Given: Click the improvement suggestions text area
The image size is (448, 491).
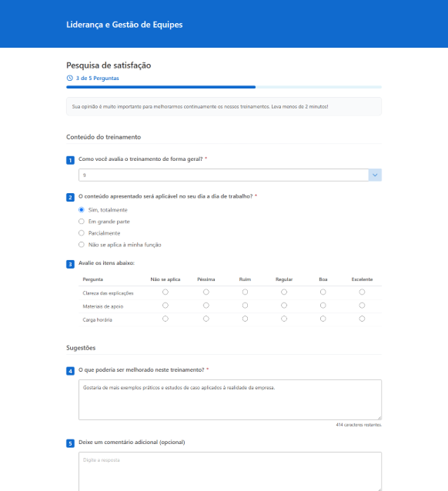Looking at the screenshot, I should click(x=230, y=400).
